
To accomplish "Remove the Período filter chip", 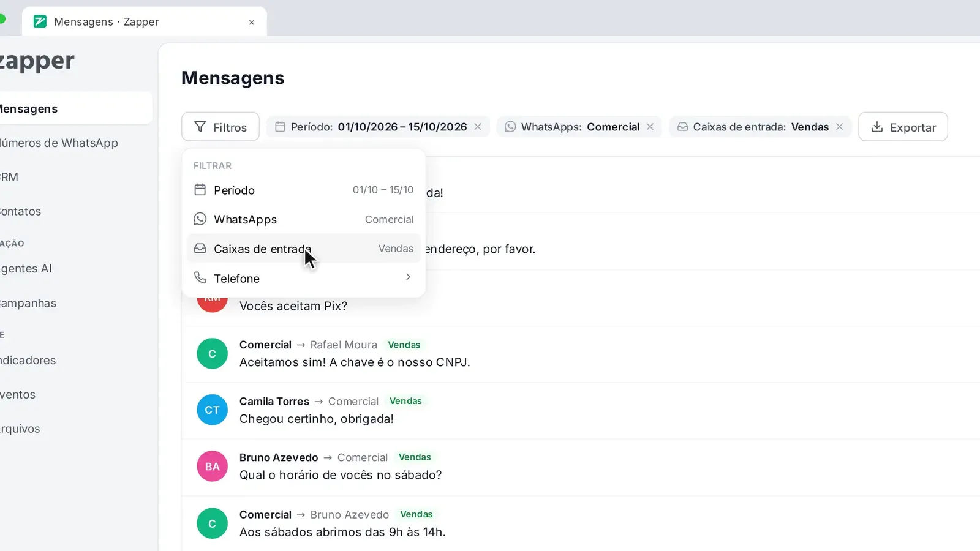I will click(478, 127).
